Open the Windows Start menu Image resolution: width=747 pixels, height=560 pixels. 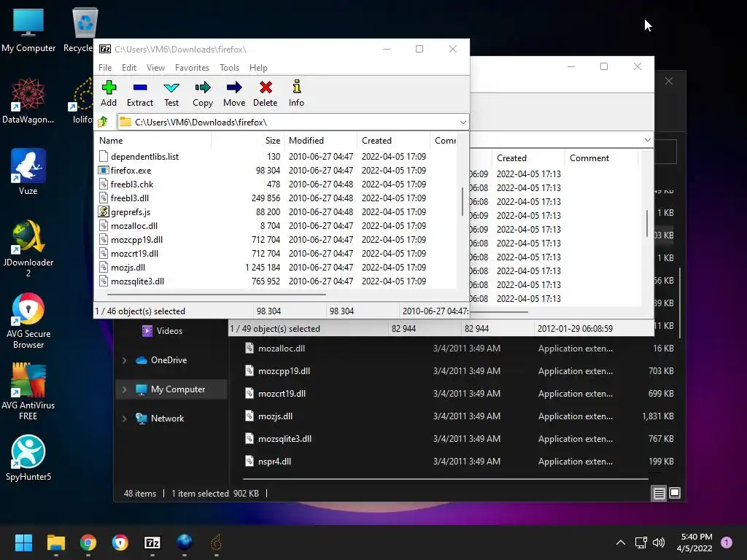(23, 542)
